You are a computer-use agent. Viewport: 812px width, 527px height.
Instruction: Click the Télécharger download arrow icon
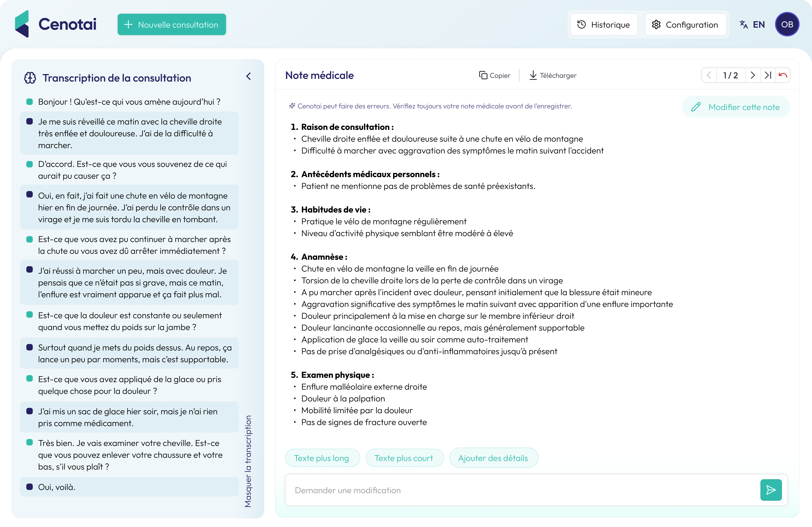click(533, 75)
